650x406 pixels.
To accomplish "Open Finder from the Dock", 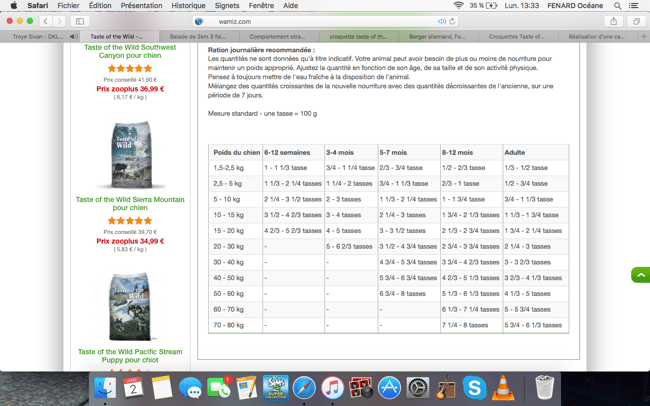I will click(105, 388).
